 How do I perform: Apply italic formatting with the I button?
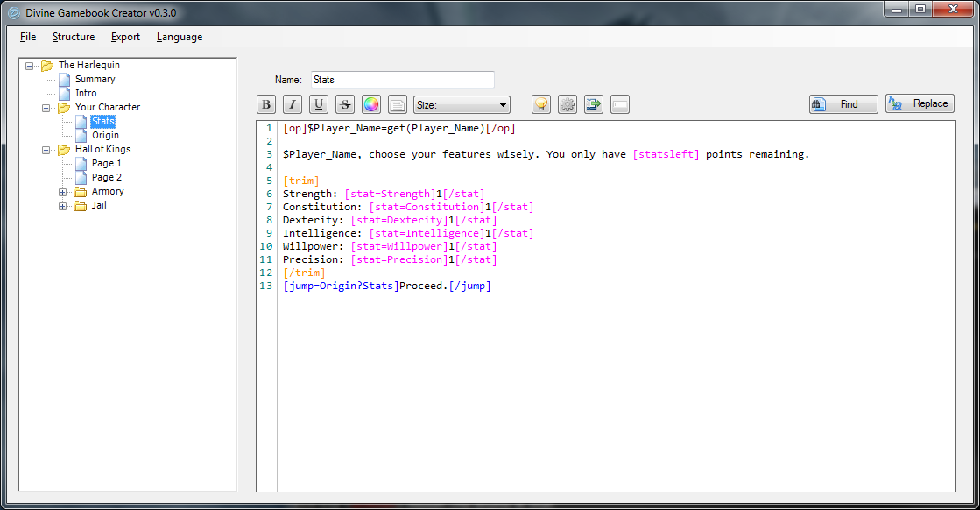(293, 104)
